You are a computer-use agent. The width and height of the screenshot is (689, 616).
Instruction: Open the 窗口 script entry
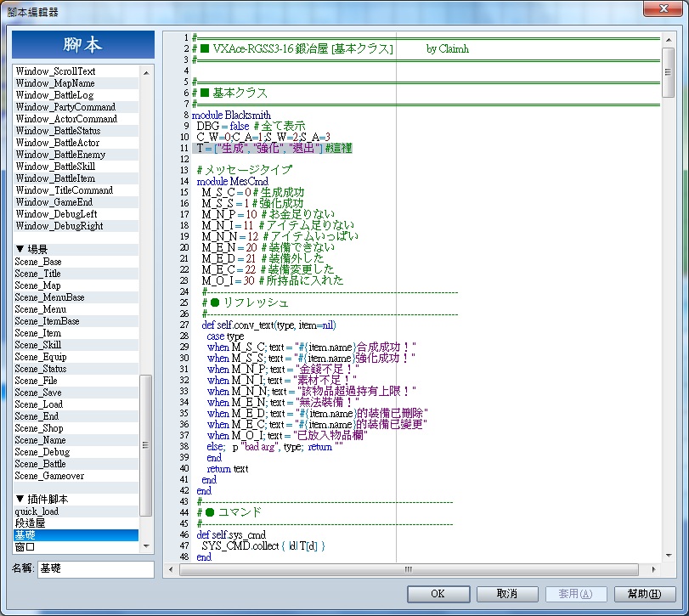pyautogui.click(x=76, y=547)
